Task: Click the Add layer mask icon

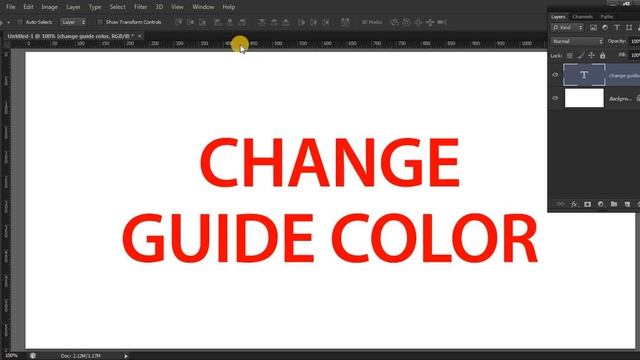Action: pos(587,204)
